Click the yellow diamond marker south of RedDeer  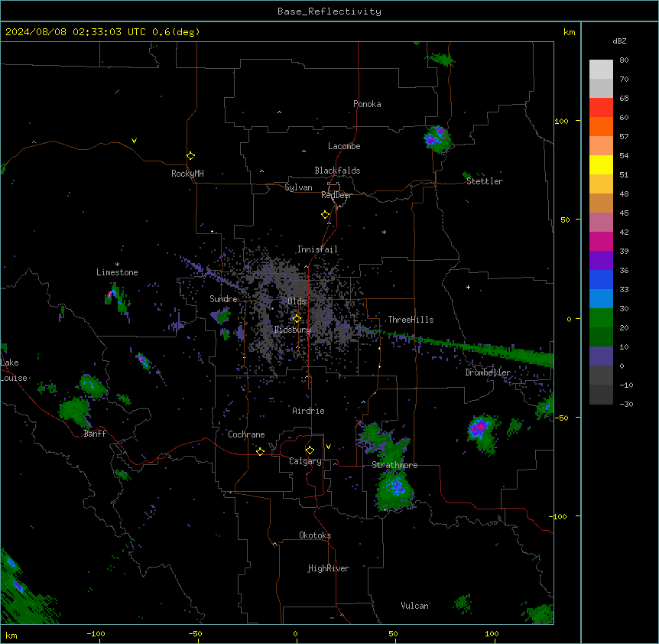[325, 215]
